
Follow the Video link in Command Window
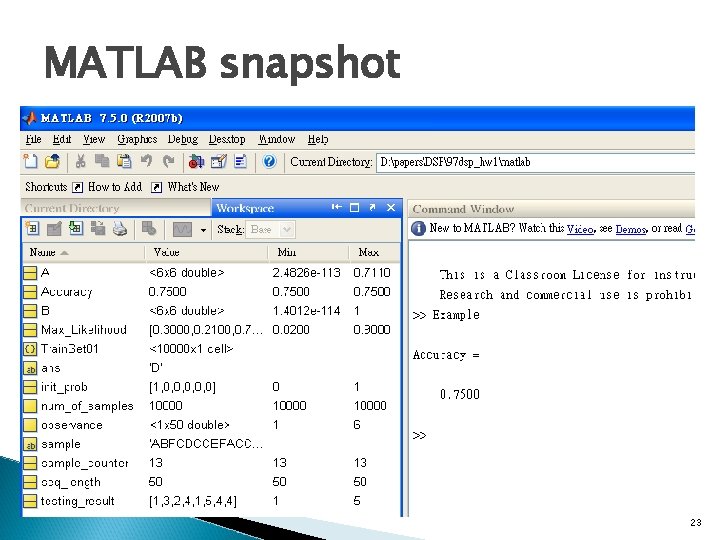click(581, 229)
